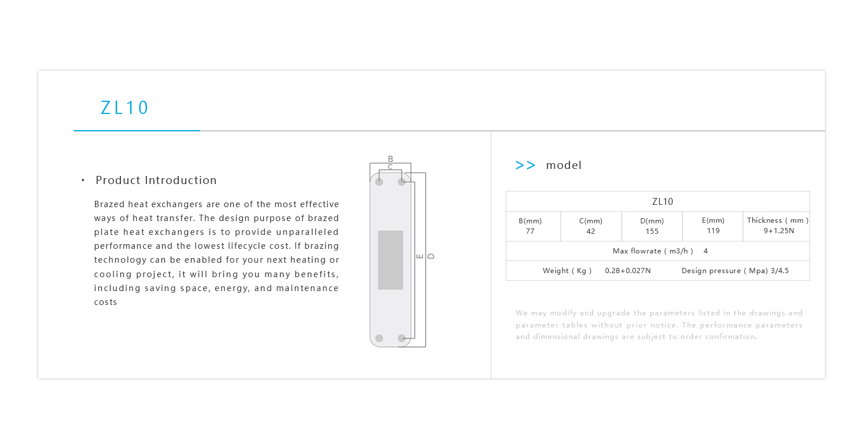
Task: Select the B(mm) 77 table cell
Action: pyautogui.click(x=530, y=226)
